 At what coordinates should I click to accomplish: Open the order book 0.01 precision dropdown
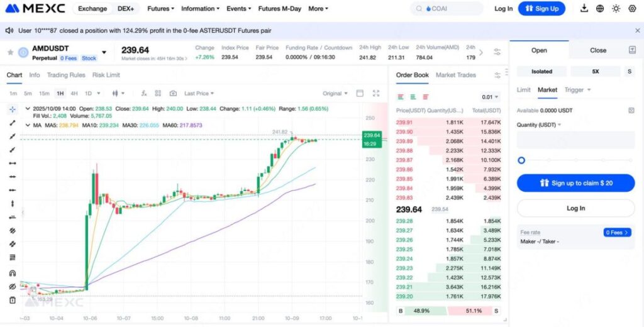pos(489,97)
